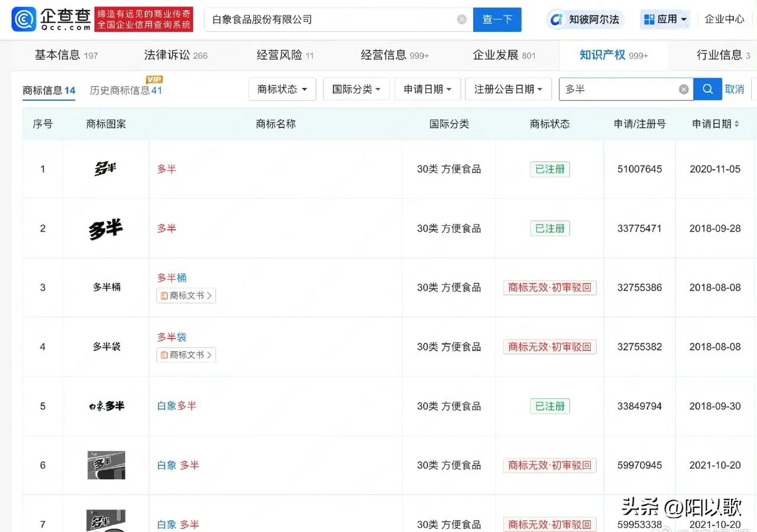The width and height of the screenshot is (757, 532).
Task: Switch to 行业信息 tab
Action: pyautogui.click(x=723, y=55)
